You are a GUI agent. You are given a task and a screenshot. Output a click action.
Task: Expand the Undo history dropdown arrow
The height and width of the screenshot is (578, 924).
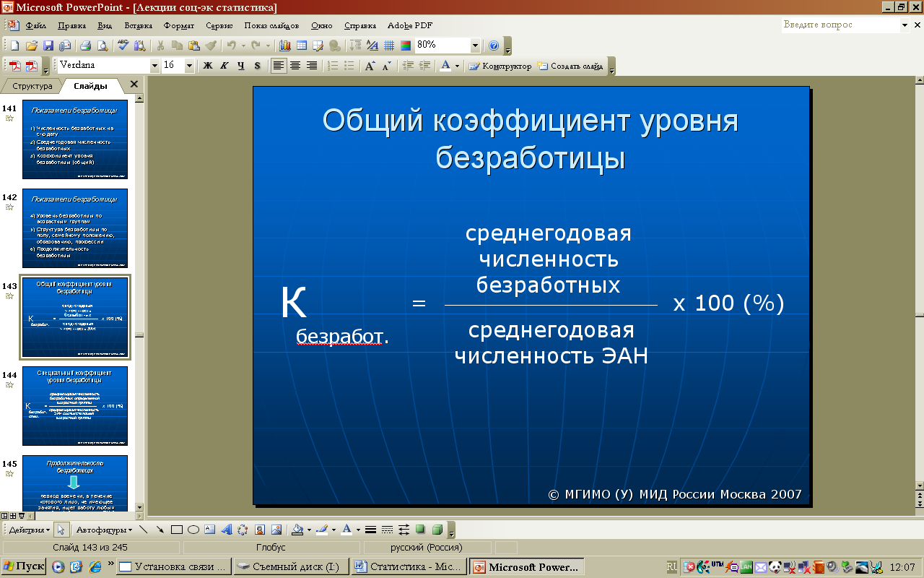(243, 45)
